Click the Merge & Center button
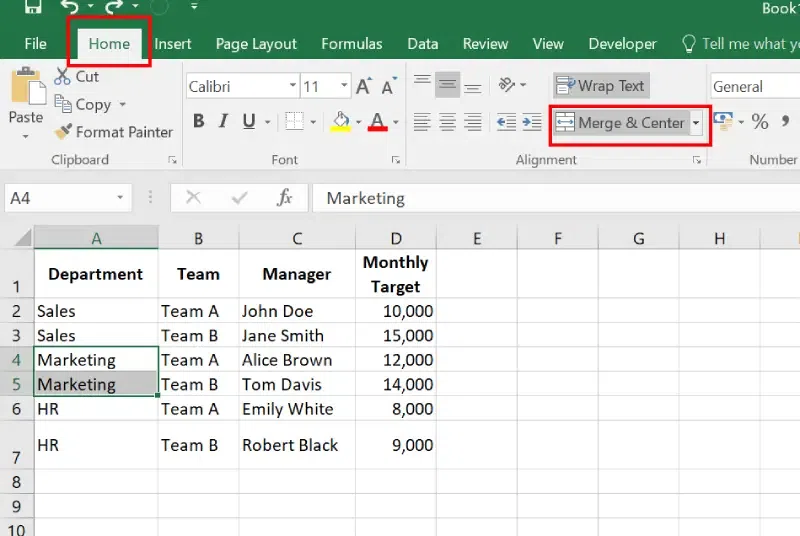800x536 pixels. click(x=621, y=123)
